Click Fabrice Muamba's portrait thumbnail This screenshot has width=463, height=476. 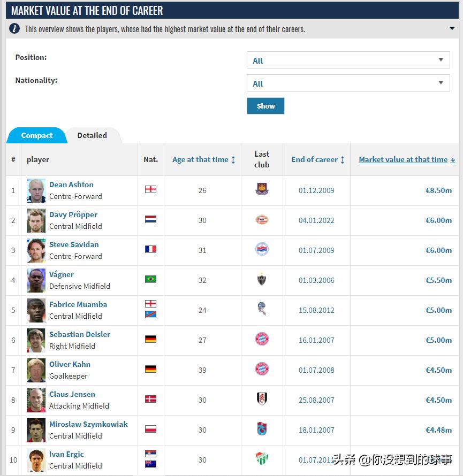coord(36,311)
